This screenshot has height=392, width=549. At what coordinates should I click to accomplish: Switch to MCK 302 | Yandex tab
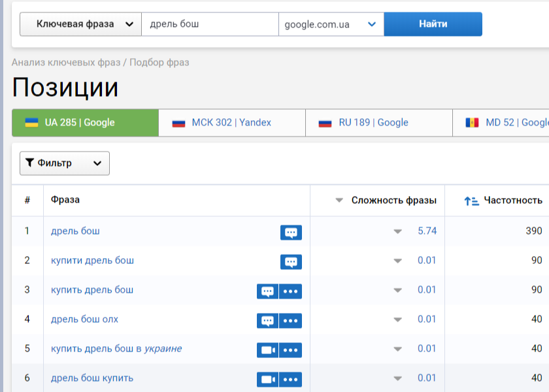(231, 122)
